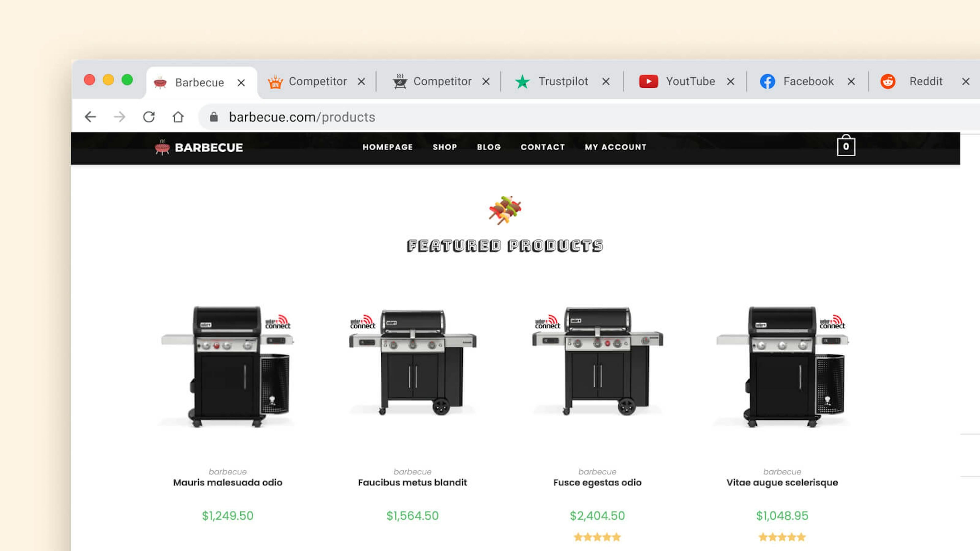Reload the page with refresh icon
The height and width of the screenshot is (551, 980).
click(149, 117)
